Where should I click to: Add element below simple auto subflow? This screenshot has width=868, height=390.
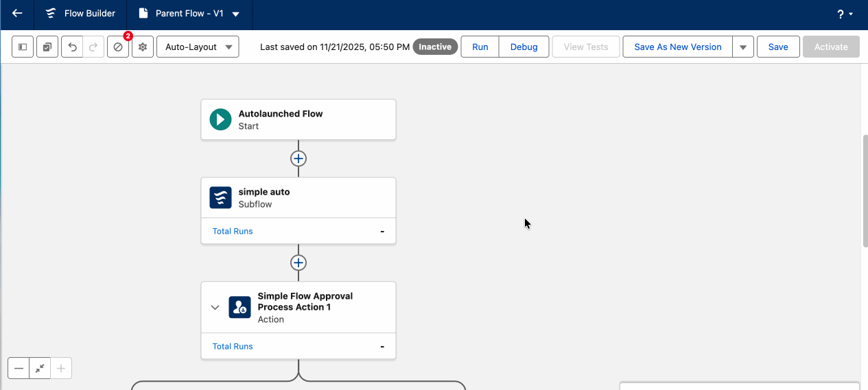[298, 263]
